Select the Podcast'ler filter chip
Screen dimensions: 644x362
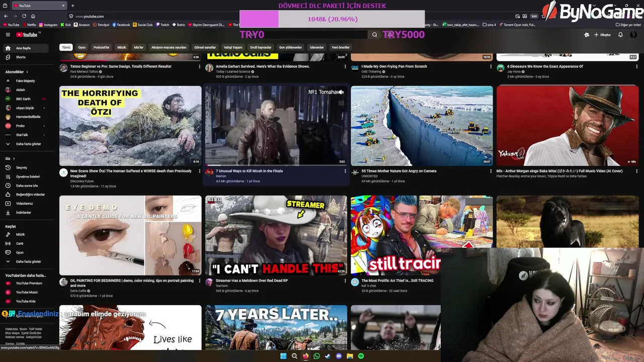coord(101,47)
